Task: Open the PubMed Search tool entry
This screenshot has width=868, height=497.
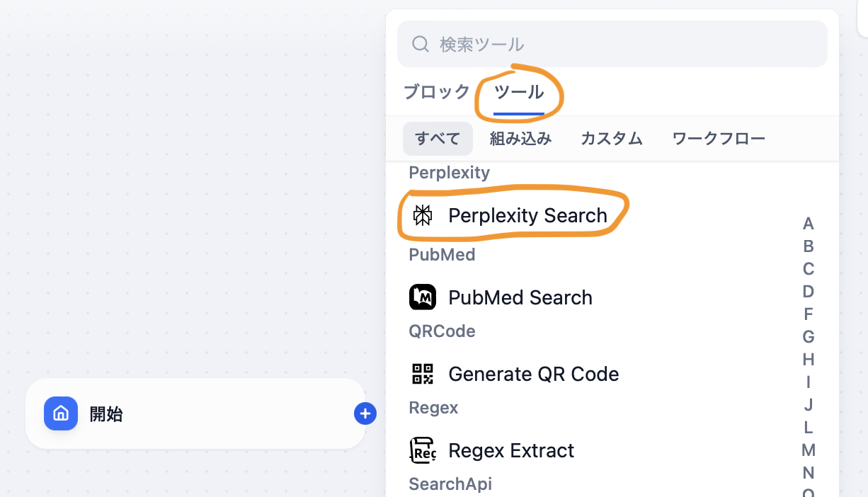Action: tap(520, 297)
